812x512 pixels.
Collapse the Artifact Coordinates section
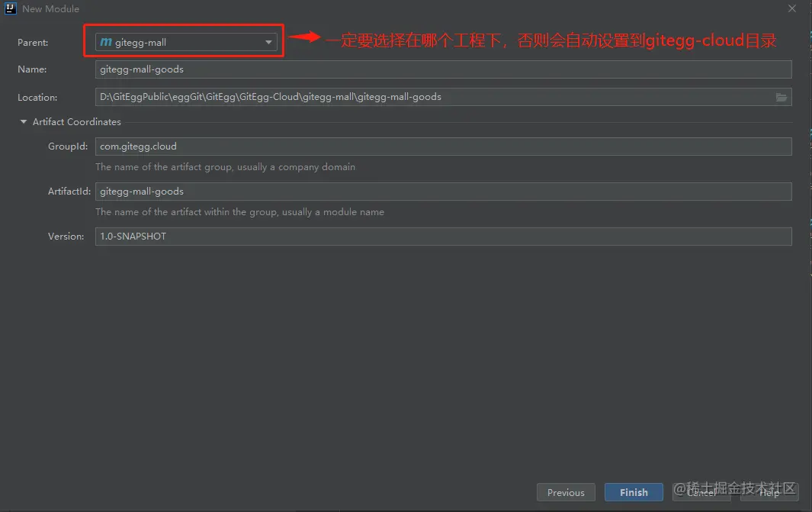click(24, 122)
